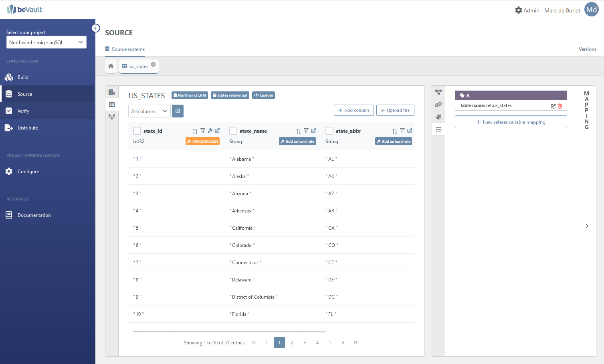Image resolution: width=604 pixels, height=364 pixels.
Task: Expand the Mapping panel chevron
Action: (x=587, y=226)
